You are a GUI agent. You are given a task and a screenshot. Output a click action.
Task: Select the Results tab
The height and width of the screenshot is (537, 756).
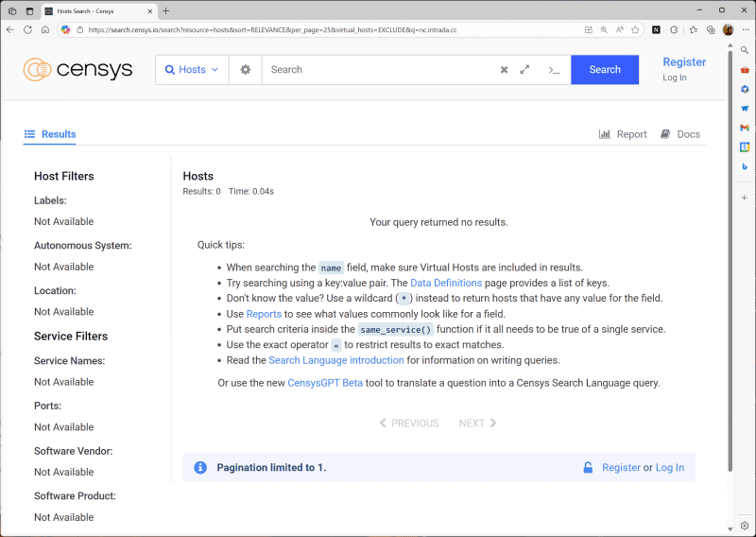click(50, 134)
